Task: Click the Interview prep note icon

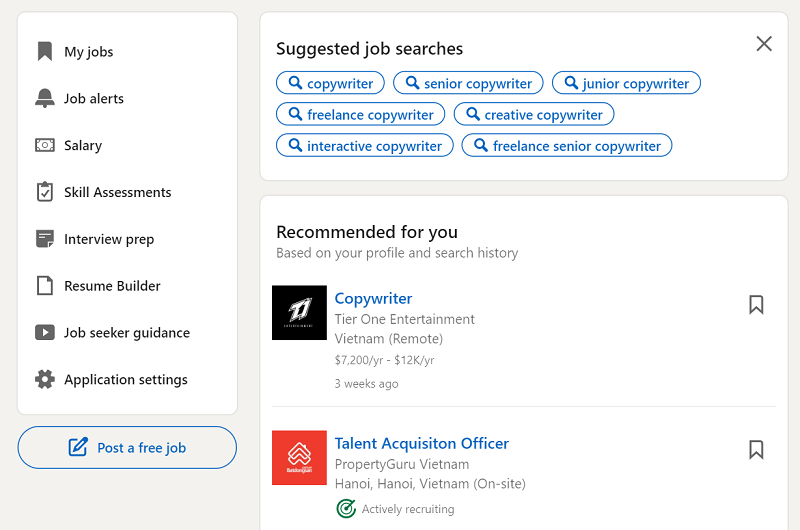Action: point(45,239)
